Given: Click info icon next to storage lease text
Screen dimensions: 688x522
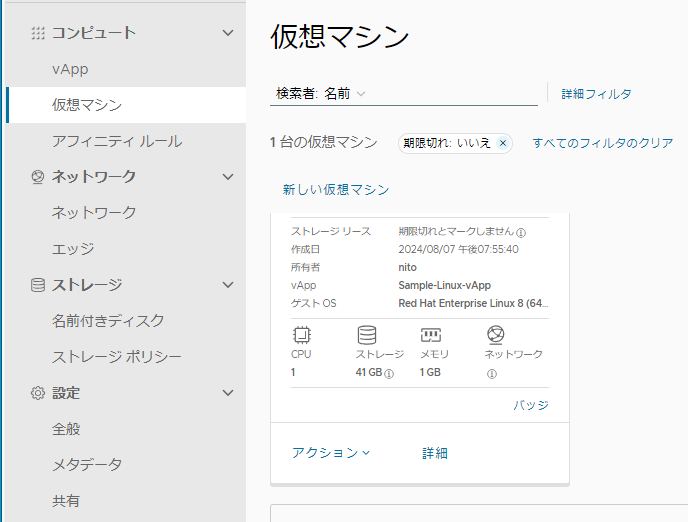Looking at the screenshot, I should tap(521, 232).
